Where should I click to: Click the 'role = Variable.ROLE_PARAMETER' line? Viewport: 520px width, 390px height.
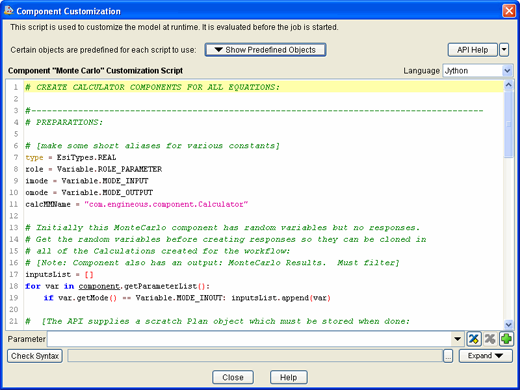click(94, 169)
